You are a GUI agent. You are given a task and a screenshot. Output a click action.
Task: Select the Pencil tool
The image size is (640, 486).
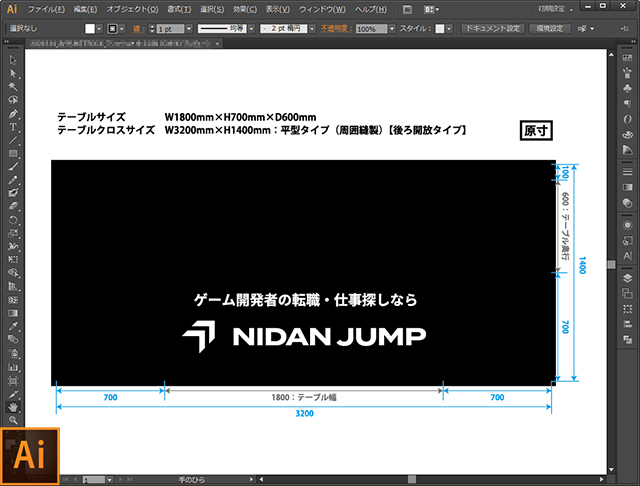pos(13,180)
